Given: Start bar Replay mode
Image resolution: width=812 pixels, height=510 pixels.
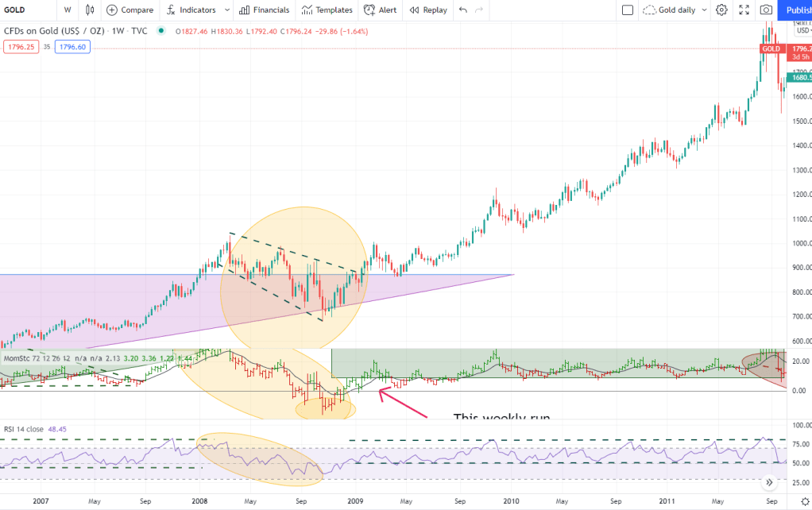Looking at the screenshot, I should [x=427, y=10].
